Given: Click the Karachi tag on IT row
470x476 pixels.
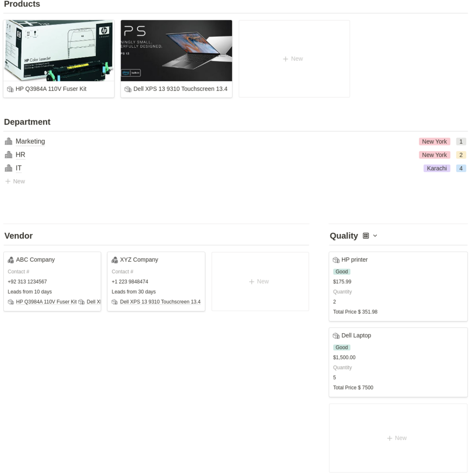Looking at the screenshot, I should click(437, 168).
